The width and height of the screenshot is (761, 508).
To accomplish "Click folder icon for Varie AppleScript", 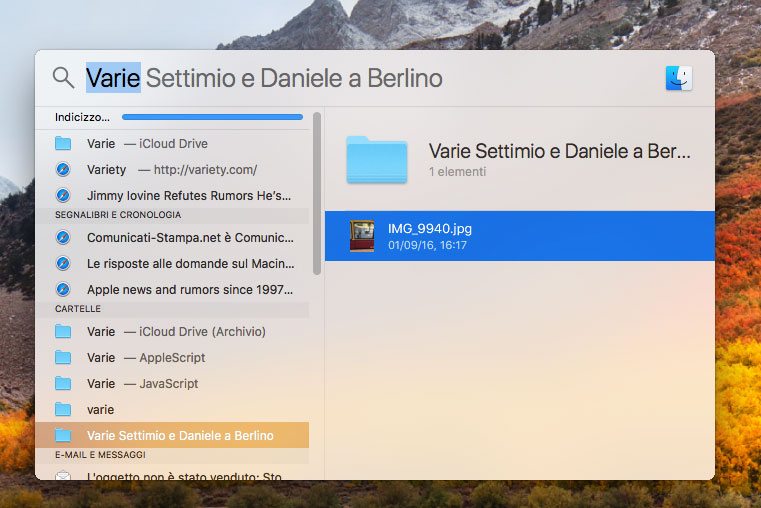I will click(x=63, y=357).
